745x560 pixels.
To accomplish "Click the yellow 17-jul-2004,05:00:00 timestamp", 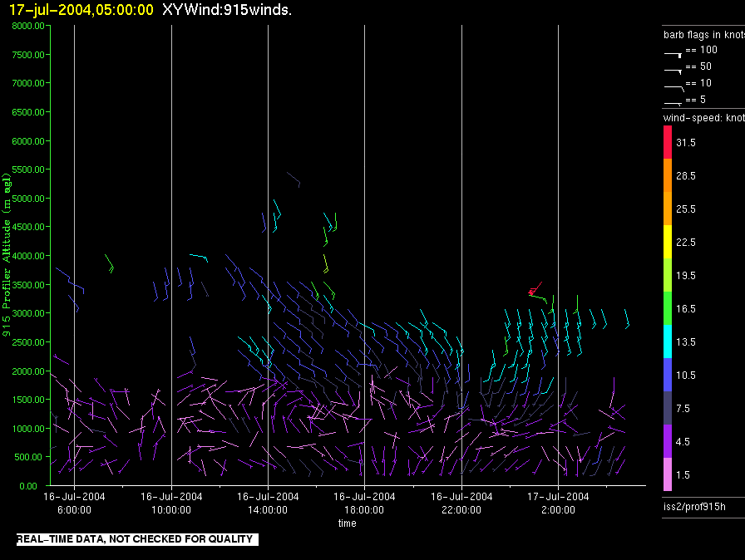I will tap(81, 9).
